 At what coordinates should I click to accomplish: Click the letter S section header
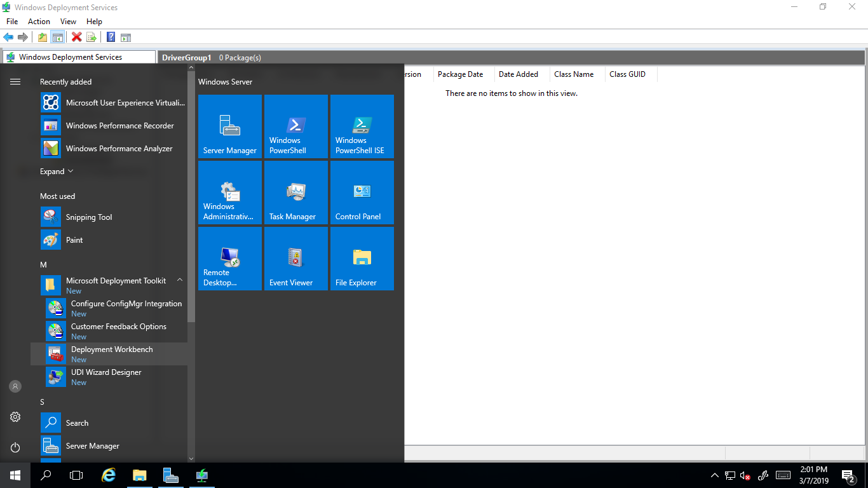[x=43, y=402]
